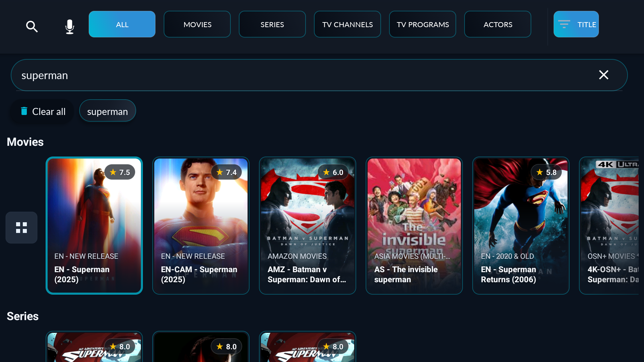Open the Movies grid view icon
This screenshot has height=362, width=644.
tap(21, 228)
